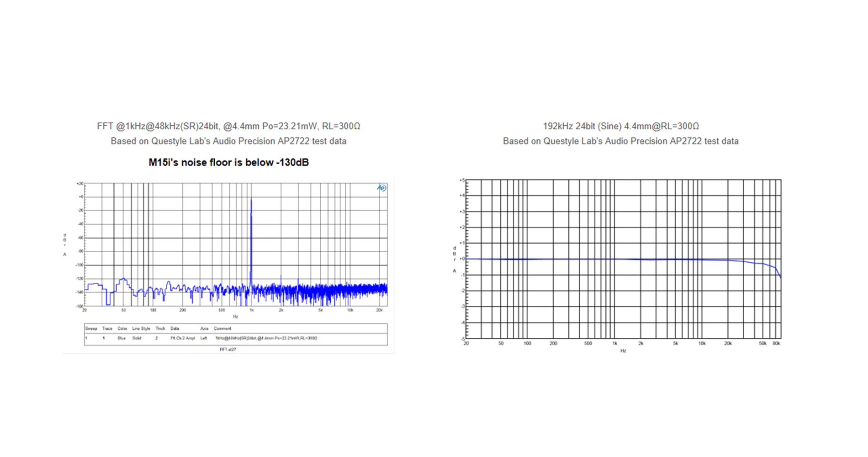Click the 'Color' column header in legend table
The width and height of the screenshot is (868, 457).
click(x=122, y=329)
